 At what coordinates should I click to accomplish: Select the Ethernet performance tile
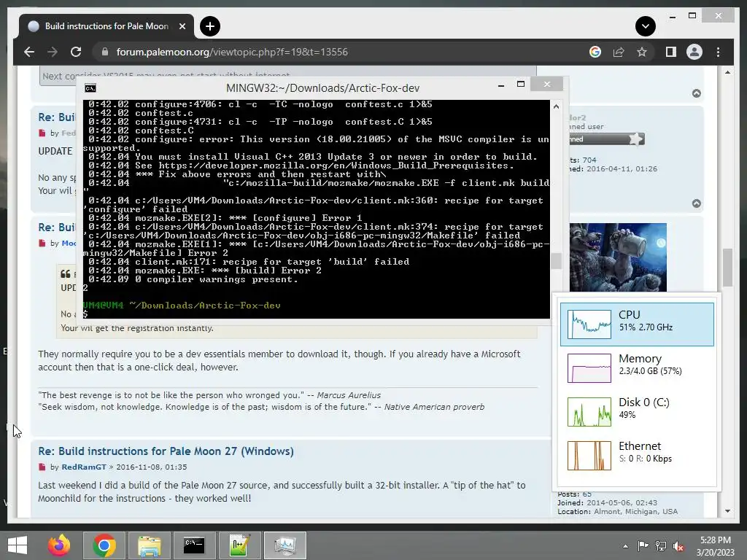637,456
